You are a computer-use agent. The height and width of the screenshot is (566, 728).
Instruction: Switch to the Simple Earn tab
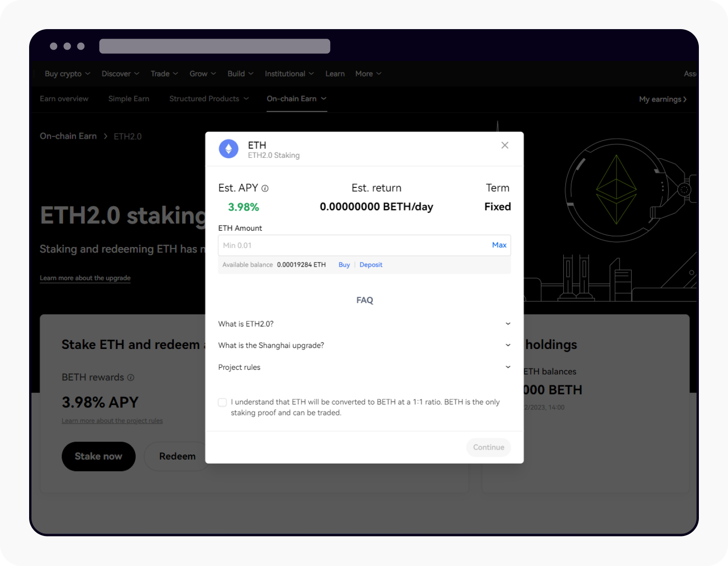[129, 99]
